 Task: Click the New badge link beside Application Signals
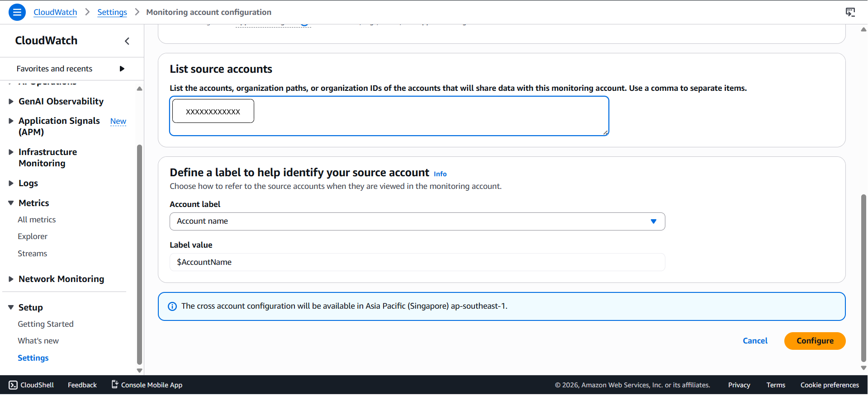[118, 121]
